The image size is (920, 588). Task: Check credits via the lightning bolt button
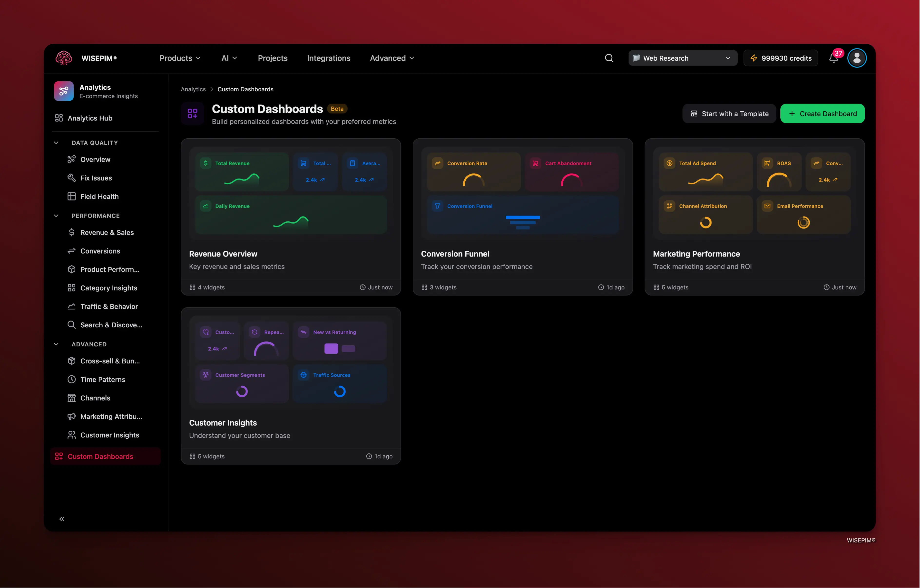point(781,58)
